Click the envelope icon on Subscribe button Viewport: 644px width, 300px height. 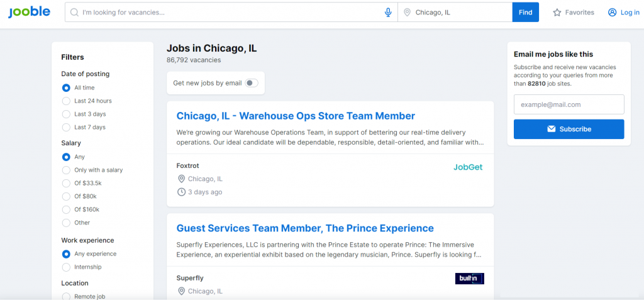pyautogui.click(x=551, y=129)
